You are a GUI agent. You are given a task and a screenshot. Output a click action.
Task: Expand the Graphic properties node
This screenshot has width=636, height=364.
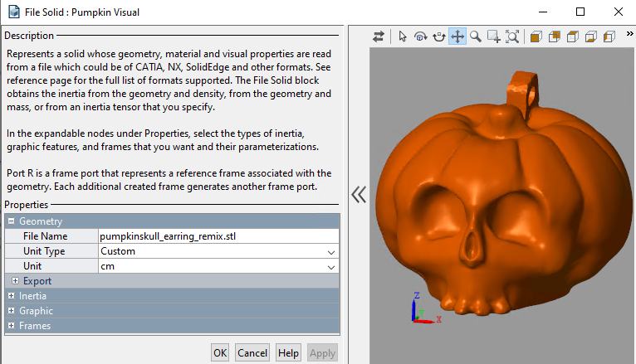click(x=11, y=311)
